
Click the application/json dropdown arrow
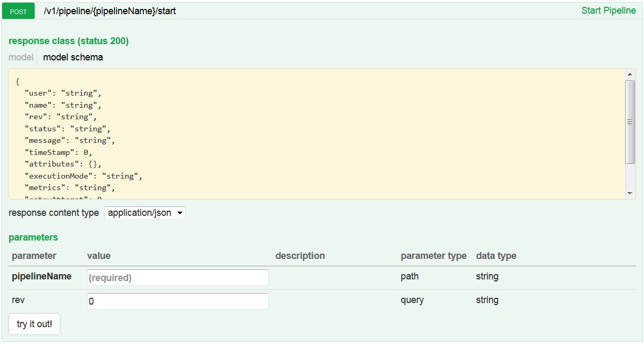tap(180, 213)
